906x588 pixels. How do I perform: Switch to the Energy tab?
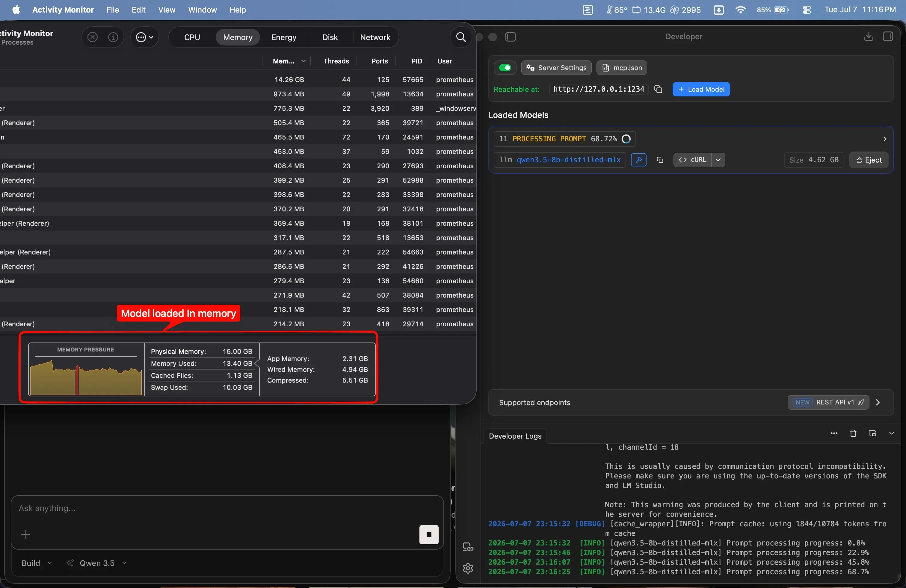coord(284,37)
